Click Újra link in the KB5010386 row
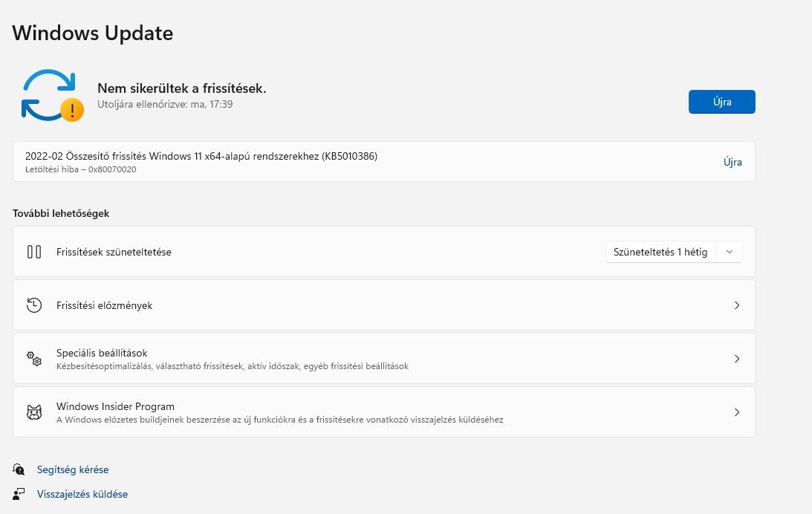This screenshot has height=514, width=812. point(733,162)
